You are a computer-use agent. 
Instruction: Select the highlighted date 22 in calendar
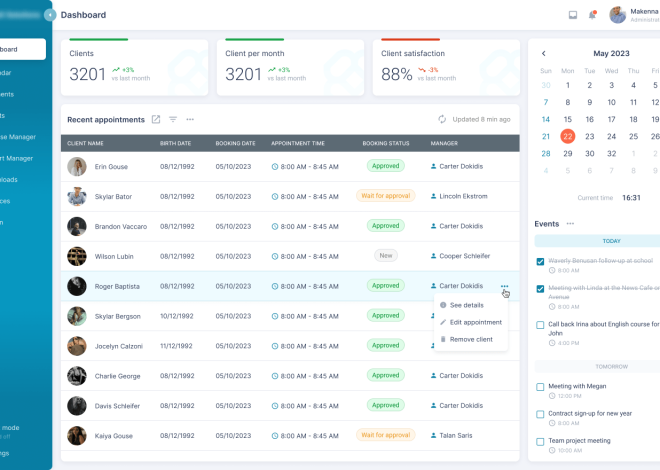pyautogui.click(x=568, y=136)
